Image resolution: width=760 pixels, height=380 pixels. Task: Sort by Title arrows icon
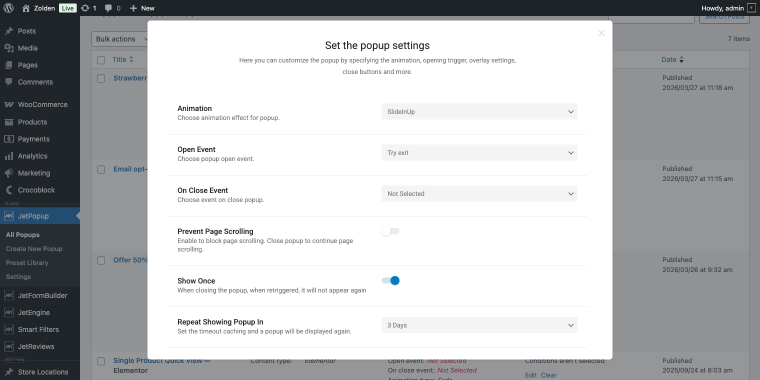131,60
